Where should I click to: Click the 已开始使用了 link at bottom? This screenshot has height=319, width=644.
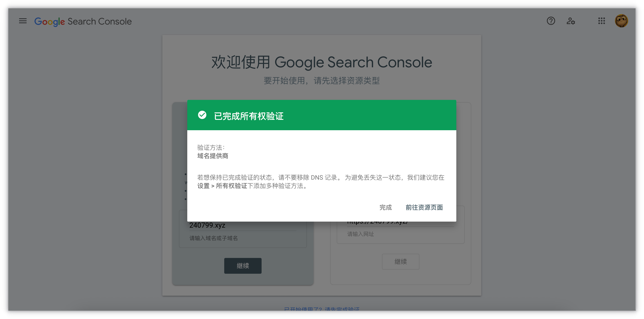(x=322, y=309)
